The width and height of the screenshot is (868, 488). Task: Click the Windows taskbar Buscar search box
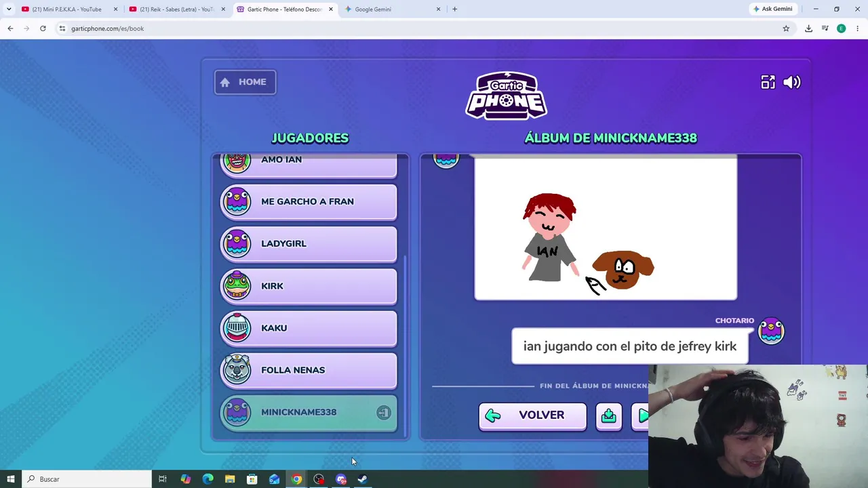pos(86,479)
